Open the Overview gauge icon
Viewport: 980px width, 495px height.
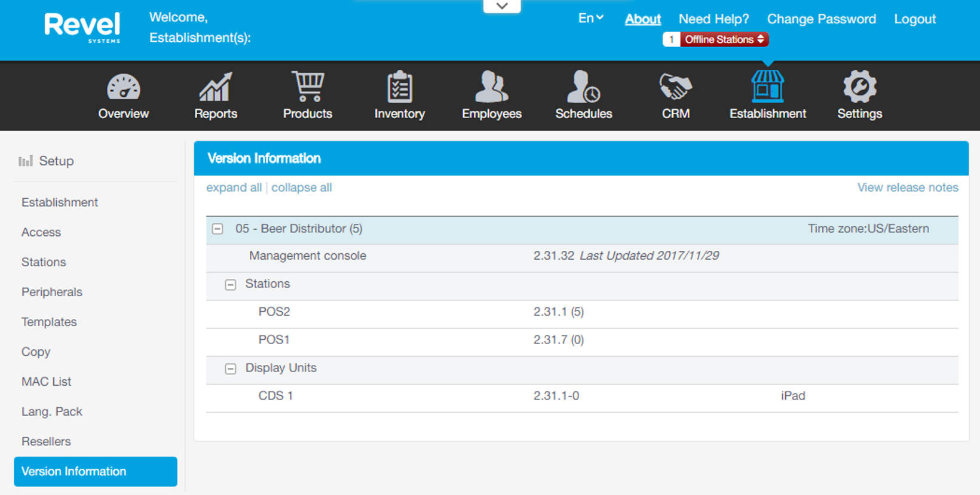124,87
